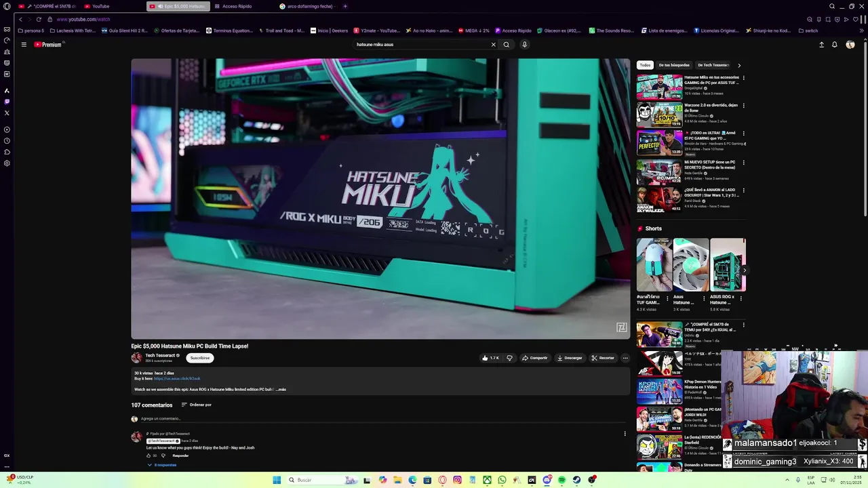Open the YouTube account avatar menu

point(850,45)
